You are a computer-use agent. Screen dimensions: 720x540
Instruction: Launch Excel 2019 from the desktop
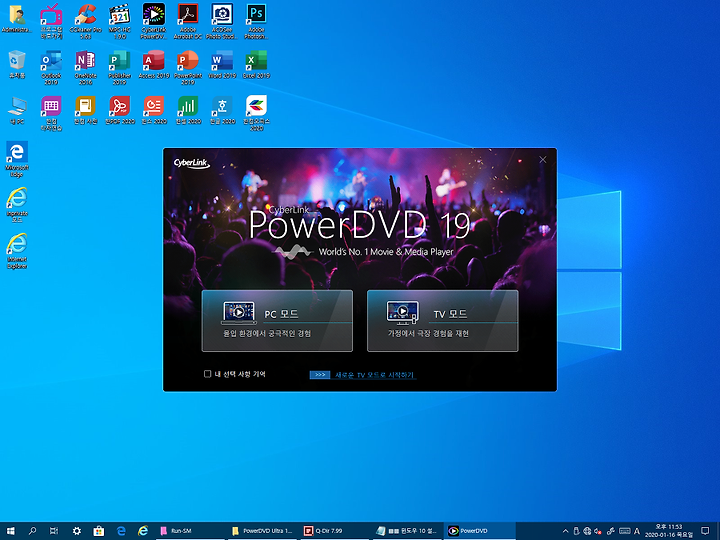tap(256, 65)
